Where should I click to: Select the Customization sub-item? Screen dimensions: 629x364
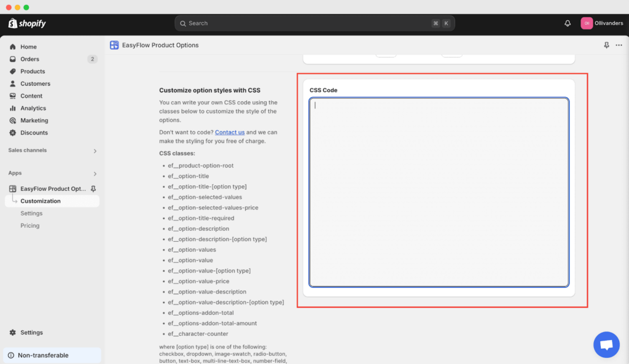pyautogui.click(x=41, y=201)
